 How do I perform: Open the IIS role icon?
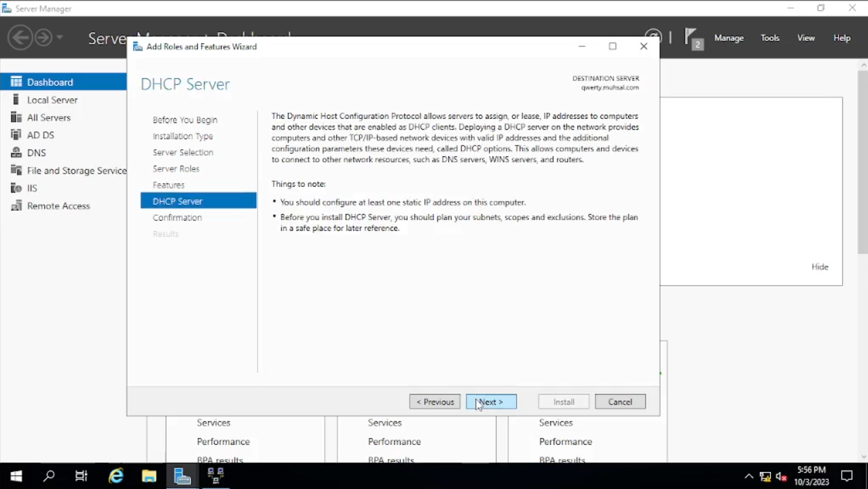coord(16,188)
